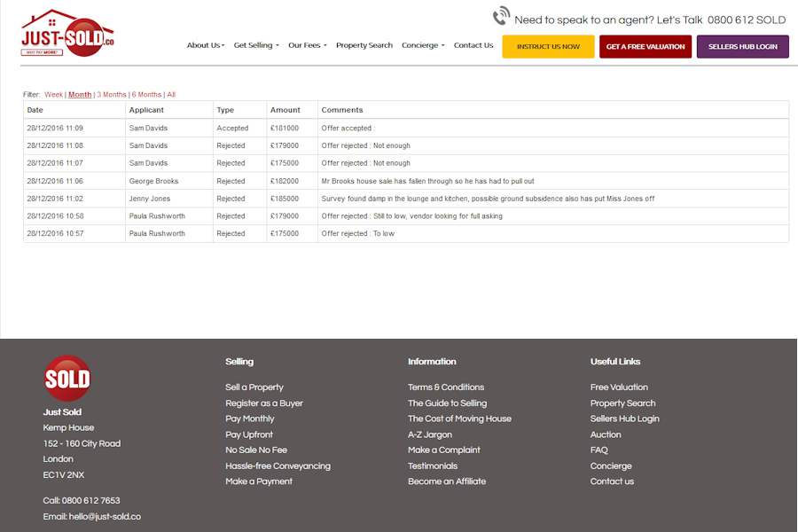
Task: Click the Just-Sold.co house logo
Action: tap(67, 33)
